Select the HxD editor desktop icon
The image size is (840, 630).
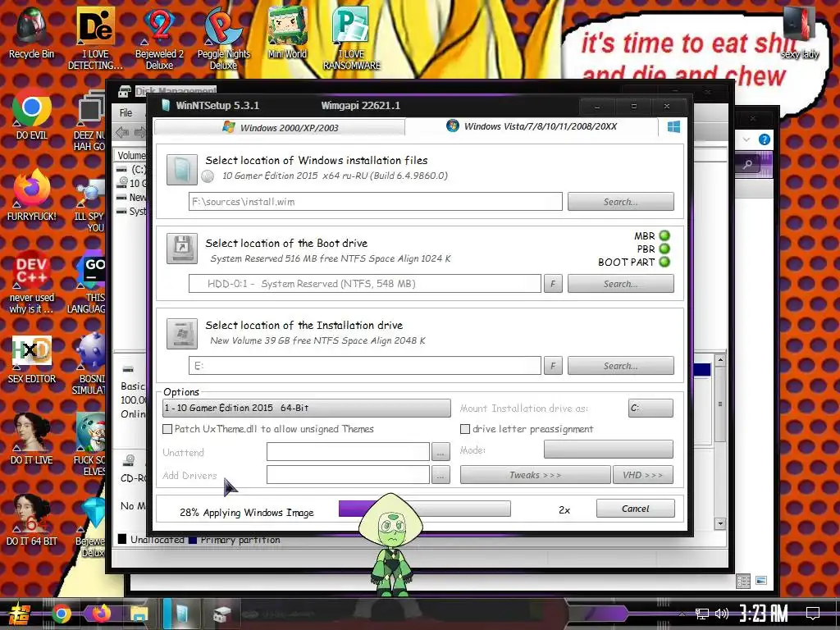(32, 359)
